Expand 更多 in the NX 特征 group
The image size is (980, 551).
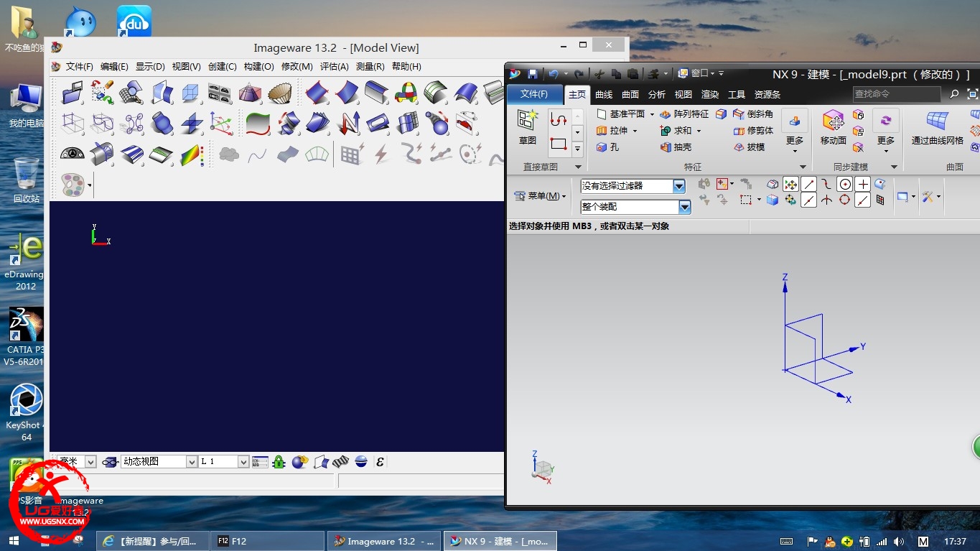(795, 131)
